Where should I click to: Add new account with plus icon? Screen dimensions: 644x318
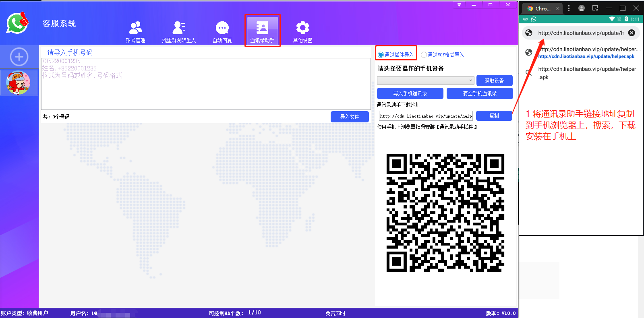click(19, 57)
